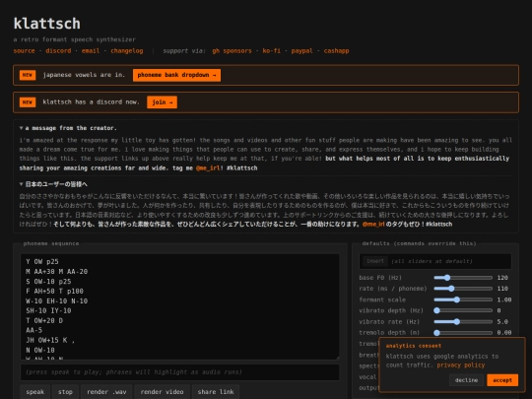Click into the phoneme sequence text area
532x399 pixels.
[x=180, y=306]
